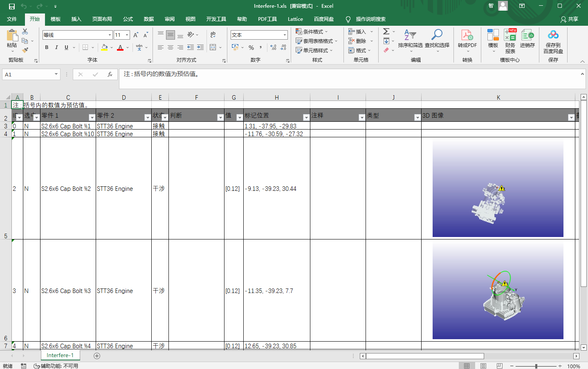Click the 100% zoom level text

[x=574, y=366]
